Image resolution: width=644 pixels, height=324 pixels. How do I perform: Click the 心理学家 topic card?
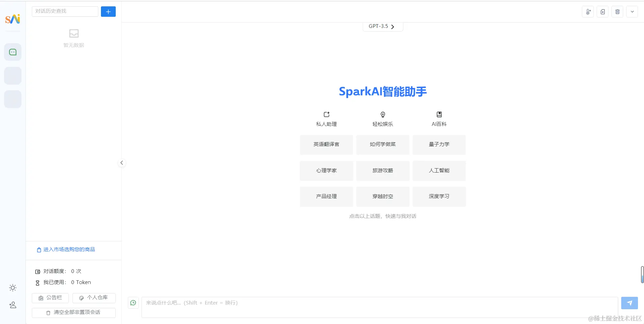[326, 171]
